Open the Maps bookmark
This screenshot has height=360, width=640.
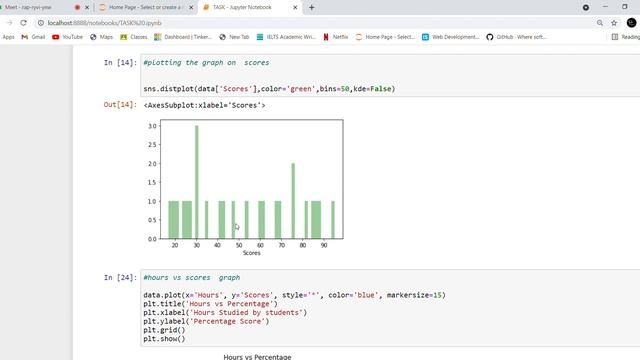pos(101,37)
